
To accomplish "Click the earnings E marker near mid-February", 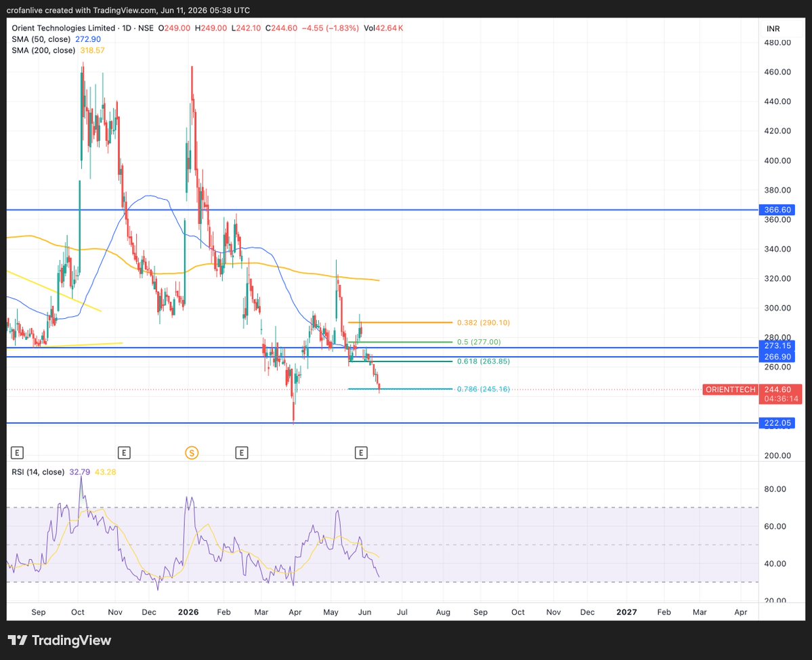I will 241,453.
